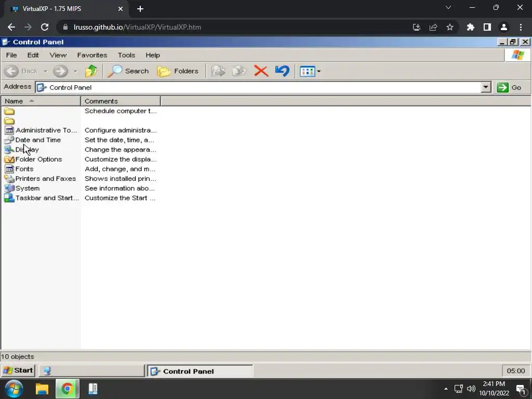Select Date and Time icon

tap(9, 140)
